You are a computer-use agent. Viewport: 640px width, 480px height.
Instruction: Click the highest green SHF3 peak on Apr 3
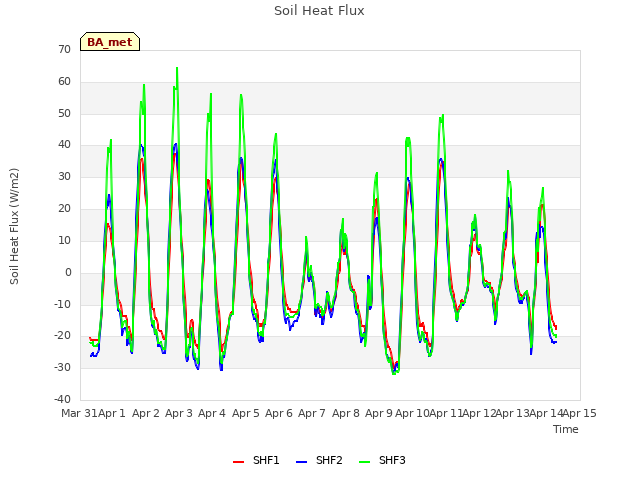pyautogui.click(x=177, y=68)
